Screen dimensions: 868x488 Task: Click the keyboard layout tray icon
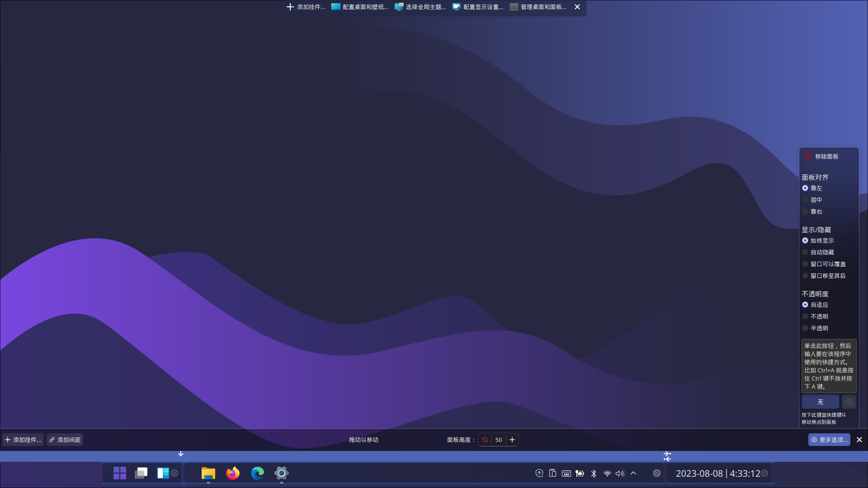pos(566,473)
